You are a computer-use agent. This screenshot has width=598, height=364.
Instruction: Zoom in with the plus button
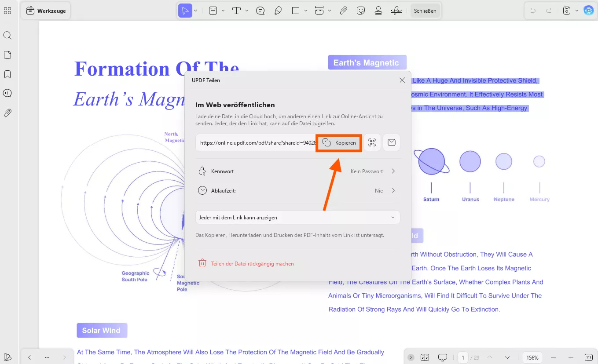pos(571,357)
